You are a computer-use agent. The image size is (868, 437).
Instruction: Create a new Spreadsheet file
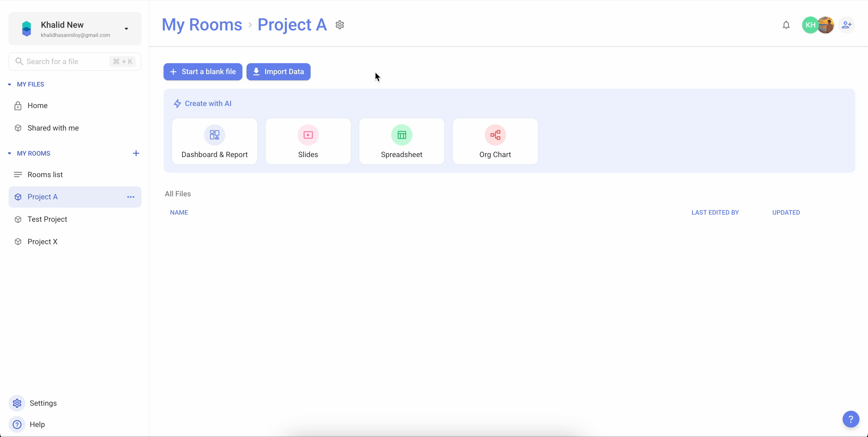(401, 141)
